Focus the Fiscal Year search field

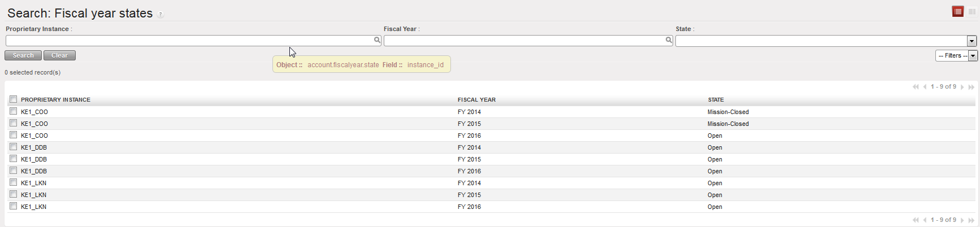point(524,41)
